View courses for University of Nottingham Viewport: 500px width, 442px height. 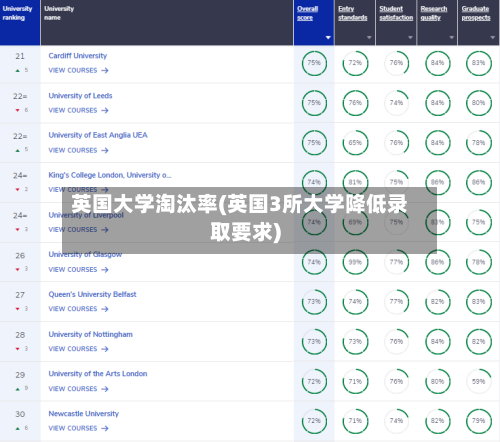(x=78, y=349)
